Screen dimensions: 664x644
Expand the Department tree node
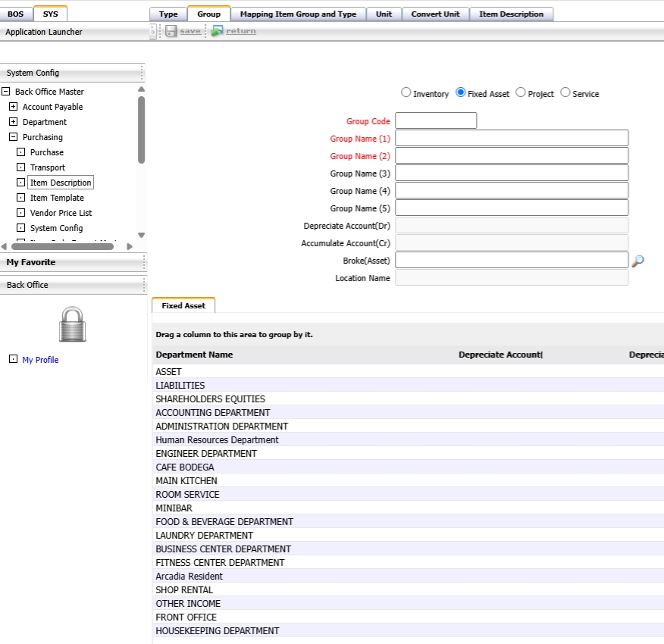pos(13,122)
